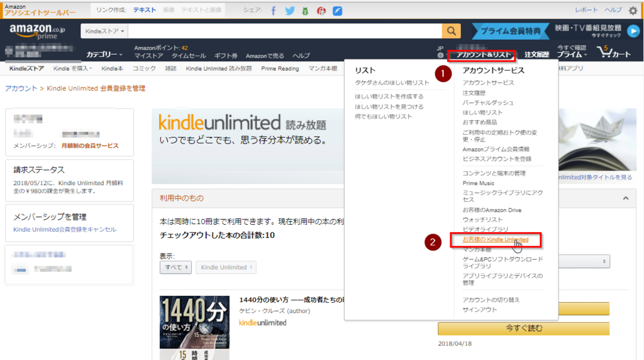Click the アカウント breadcrumb link

(x=21, y=88)
